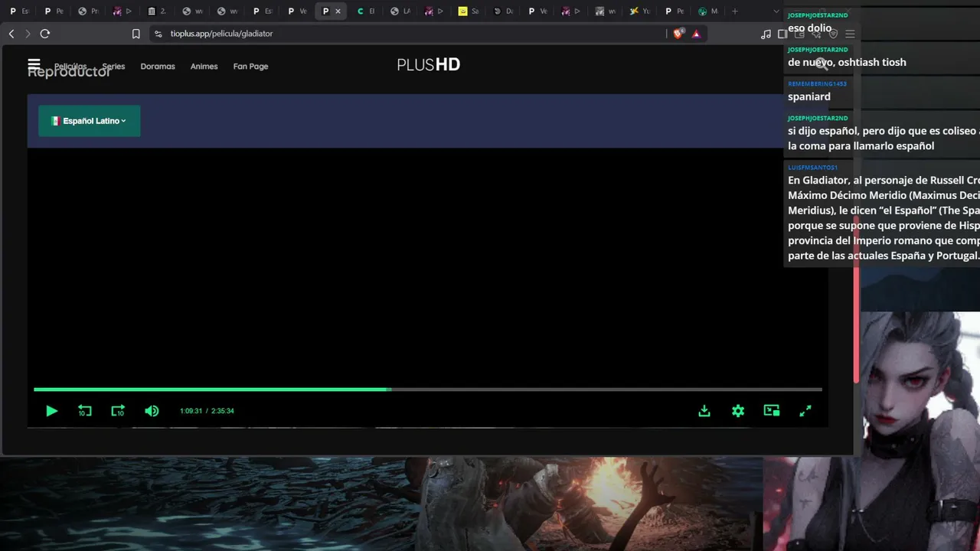980x551 pixels.
Task: Close the active browser tab
Action: point(338,11)
